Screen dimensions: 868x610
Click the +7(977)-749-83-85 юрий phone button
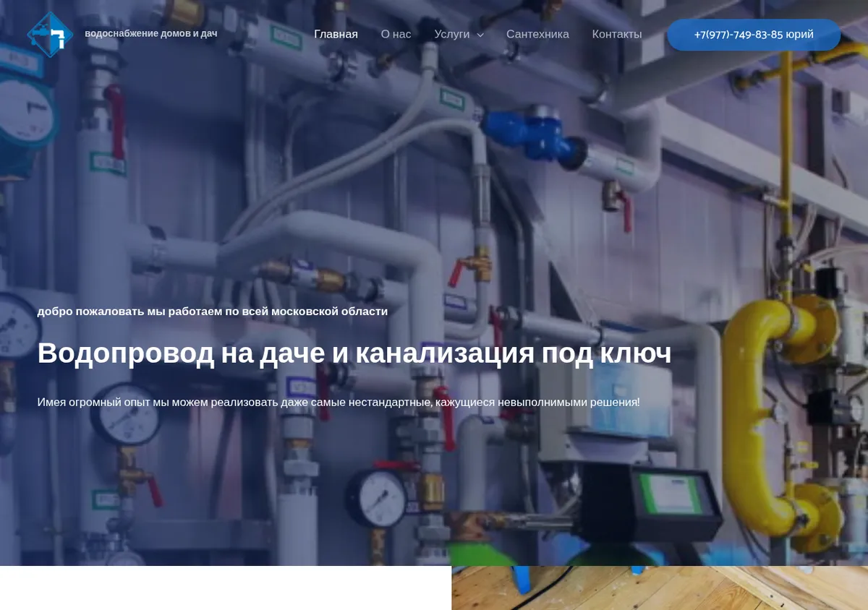(x=754, y=35)
